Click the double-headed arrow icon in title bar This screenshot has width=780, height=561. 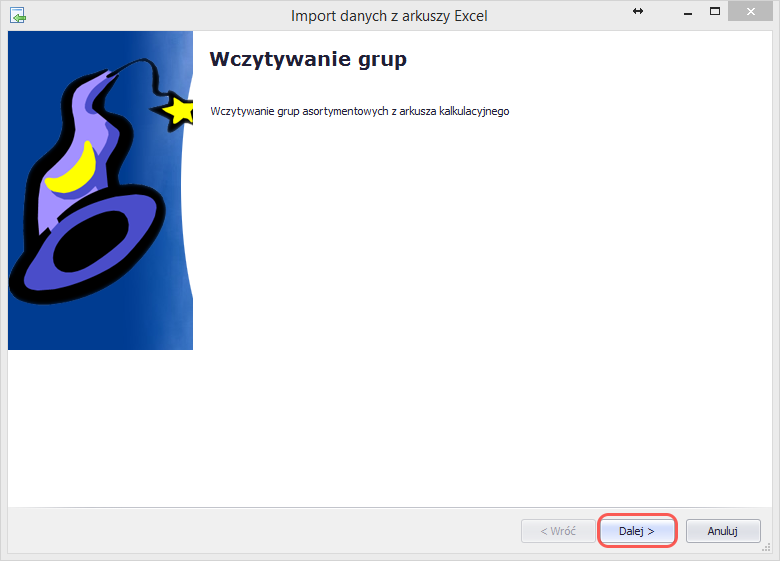[638, 11]
